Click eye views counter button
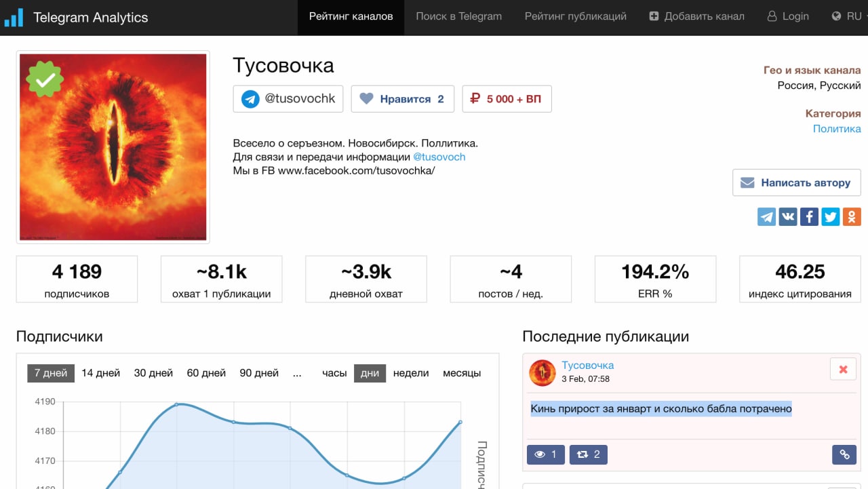Image resolution: width=868 pixels, height=489 pixels. (x=546, y=454)
